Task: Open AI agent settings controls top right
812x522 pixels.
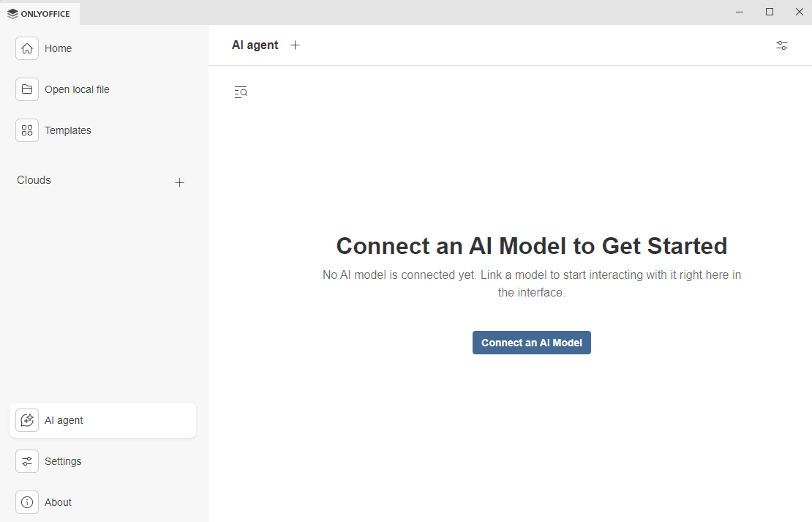Action: pos(781,45)
